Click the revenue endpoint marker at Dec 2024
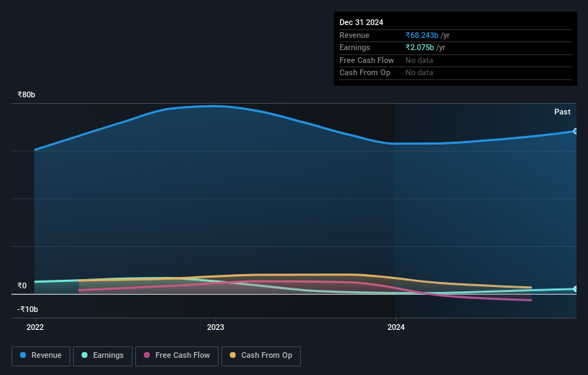Image resolution: width=588 pixels, height=375 pixels. point(575,131)
